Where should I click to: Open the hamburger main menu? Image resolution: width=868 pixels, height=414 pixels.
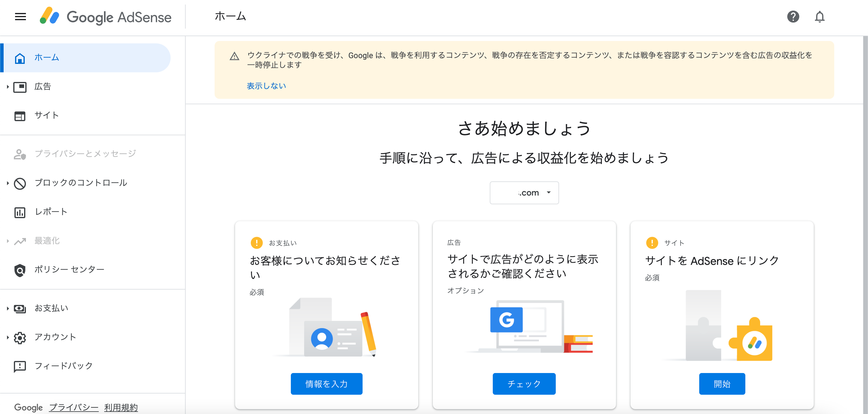pyautogui.click(x=20, y=17)
